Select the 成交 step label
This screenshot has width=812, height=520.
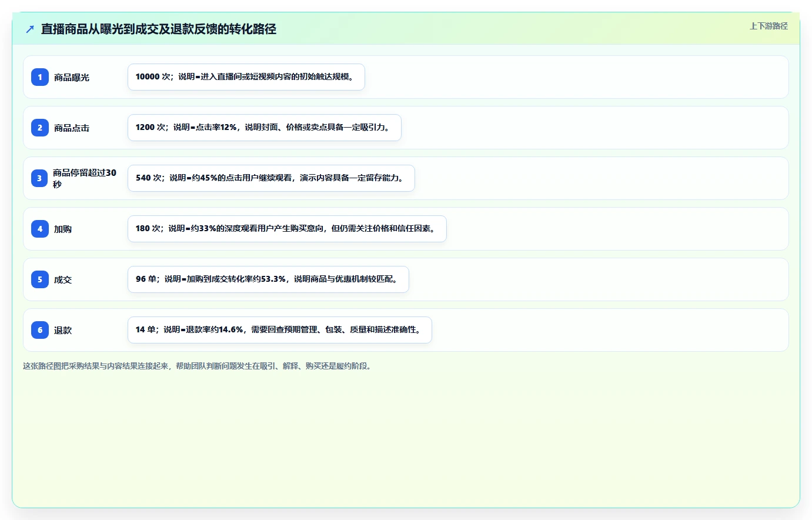pyautogui.click(x=63, y=279)
